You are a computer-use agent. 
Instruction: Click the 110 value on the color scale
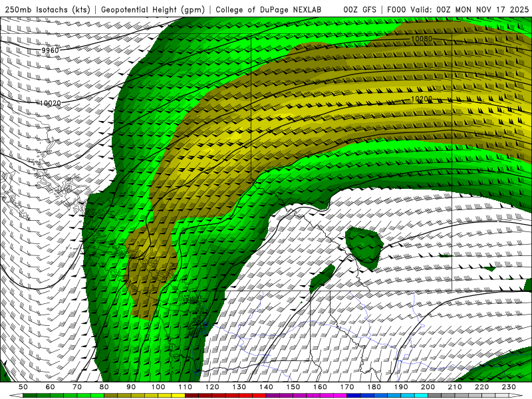click(186, 387)
